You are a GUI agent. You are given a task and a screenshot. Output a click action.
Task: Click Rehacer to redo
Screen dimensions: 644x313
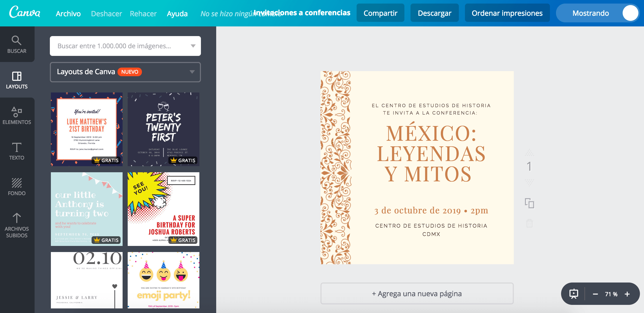[143, 13]
